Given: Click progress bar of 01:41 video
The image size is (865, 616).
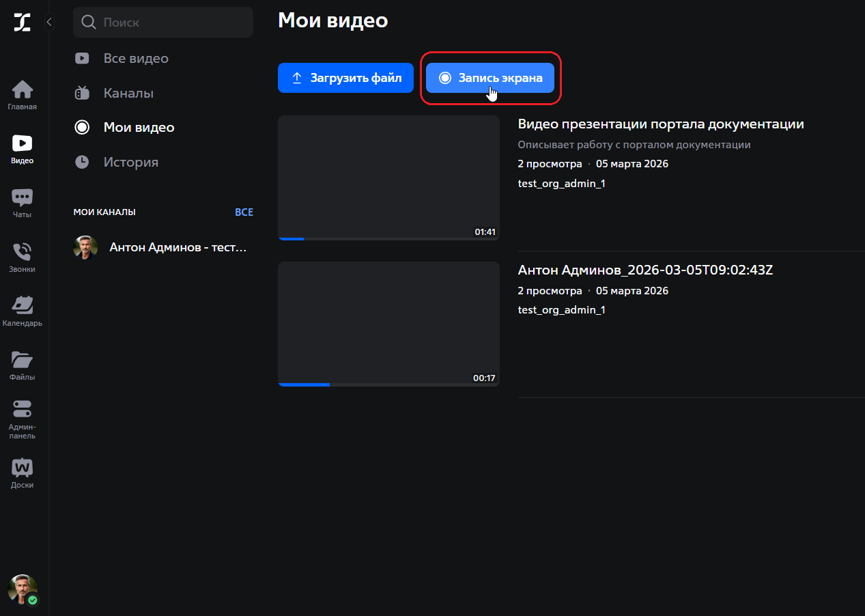Looking at the screenshot, I should (388, 238).
